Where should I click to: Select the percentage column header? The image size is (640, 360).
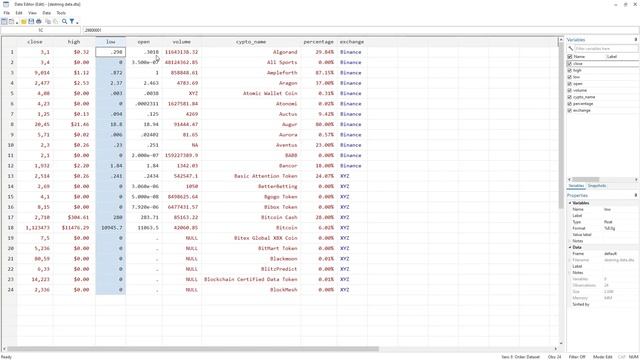click(x=318, y=42)
